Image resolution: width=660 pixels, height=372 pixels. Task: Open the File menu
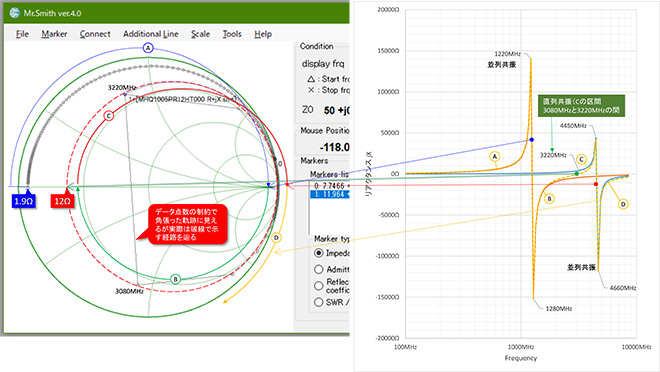click(22, 34)
